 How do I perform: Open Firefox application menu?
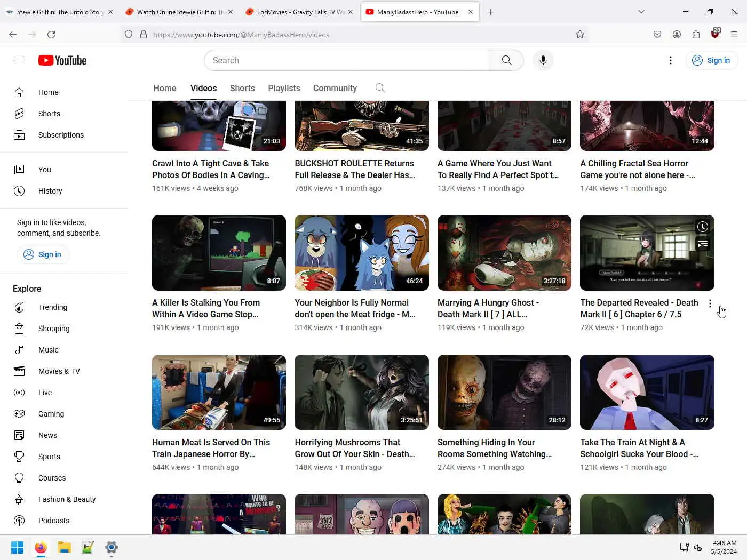click(734, 35)
